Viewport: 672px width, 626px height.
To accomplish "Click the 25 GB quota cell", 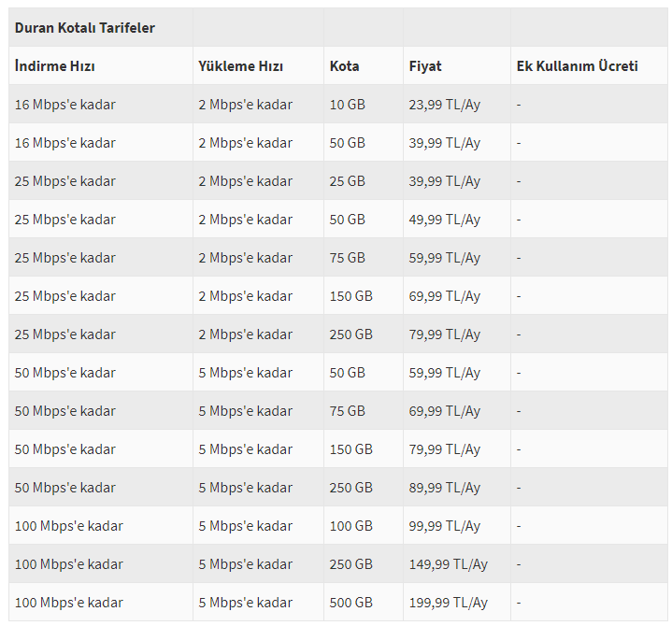I will point(347,181).
